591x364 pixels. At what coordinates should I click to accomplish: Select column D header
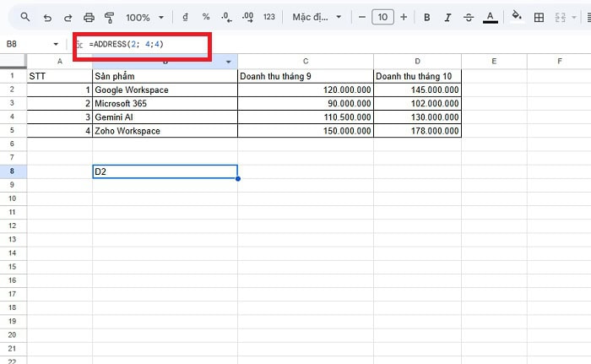click(417, 61)
